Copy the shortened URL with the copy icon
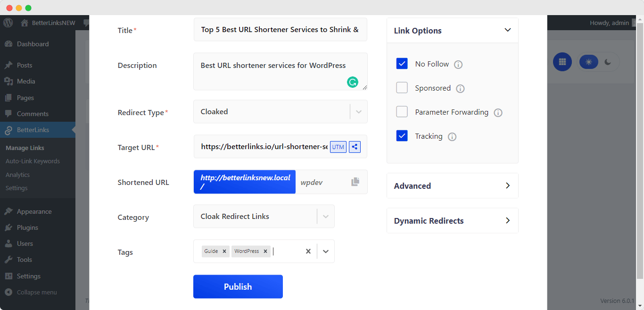 [x=355, y=182]
